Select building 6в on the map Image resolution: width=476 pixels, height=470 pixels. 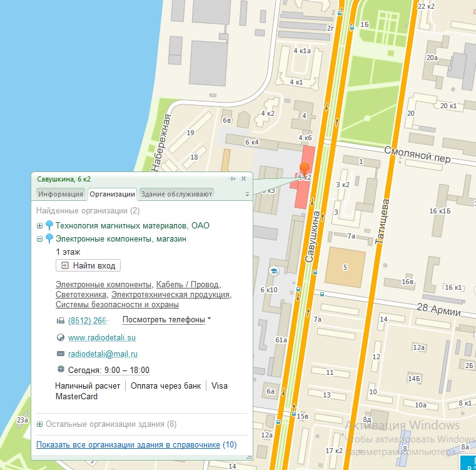tap(227, 120)
